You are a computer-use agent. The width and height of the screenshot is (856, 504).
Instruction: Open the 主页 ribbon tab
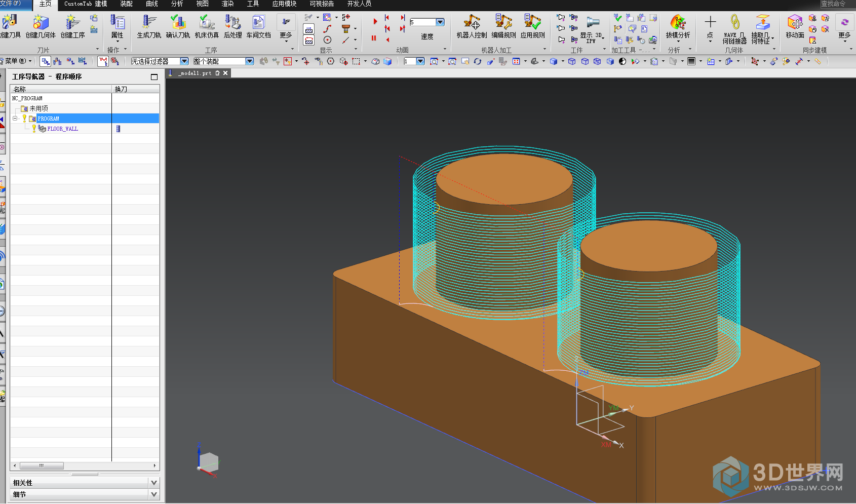point(46,4)
